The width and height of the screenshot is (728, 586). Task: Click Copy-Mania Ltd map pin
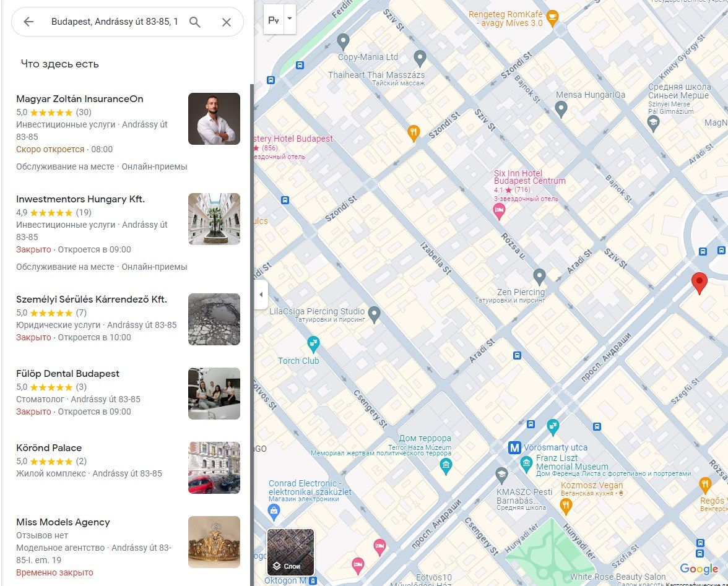[343, 41]
